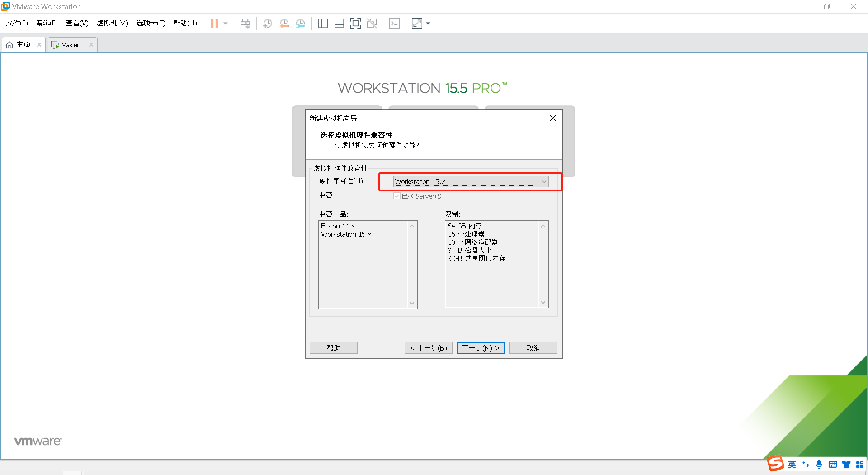Viewport: 868px width, 475px height.
Task: Click the 8 TB 磁盘大小 limit entry
Action: [x=469, y=250]
